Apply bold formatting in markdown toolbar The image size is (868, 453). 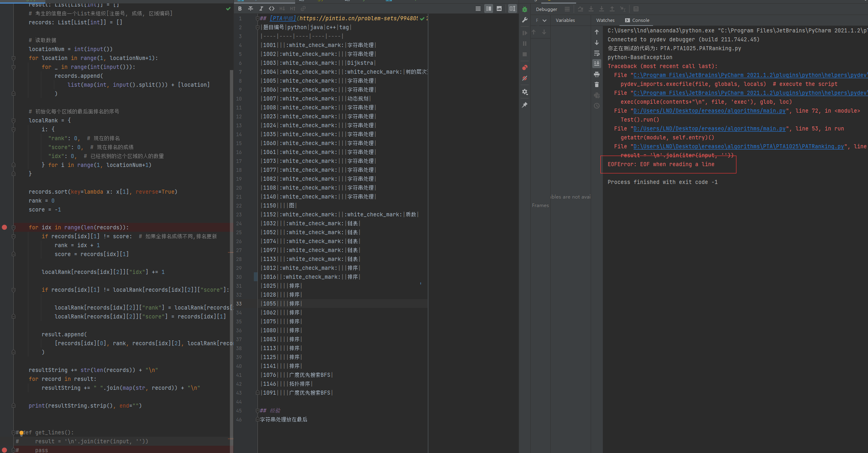240,9
